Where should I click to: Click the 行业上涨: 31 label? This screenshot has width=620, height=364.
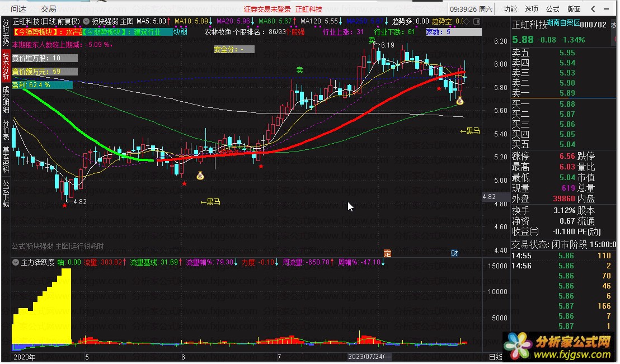[343, 32]
